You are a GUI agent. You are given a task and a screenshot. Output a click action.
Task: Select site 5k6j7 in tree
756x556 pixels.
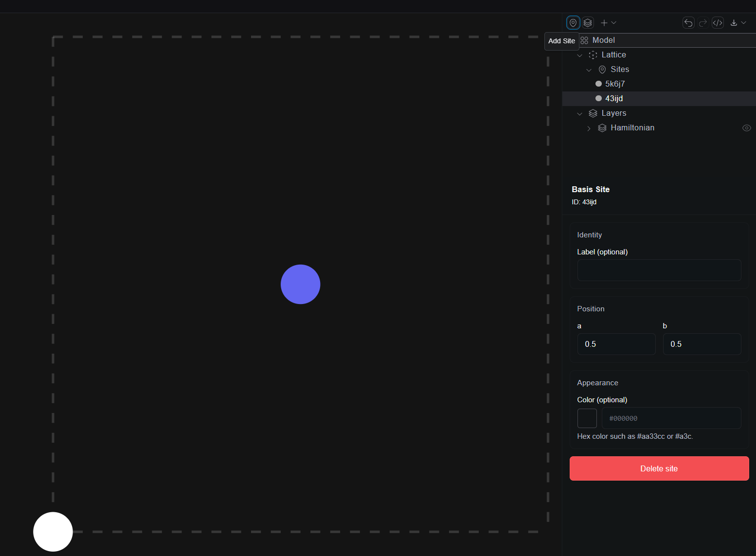click(659, 84)
